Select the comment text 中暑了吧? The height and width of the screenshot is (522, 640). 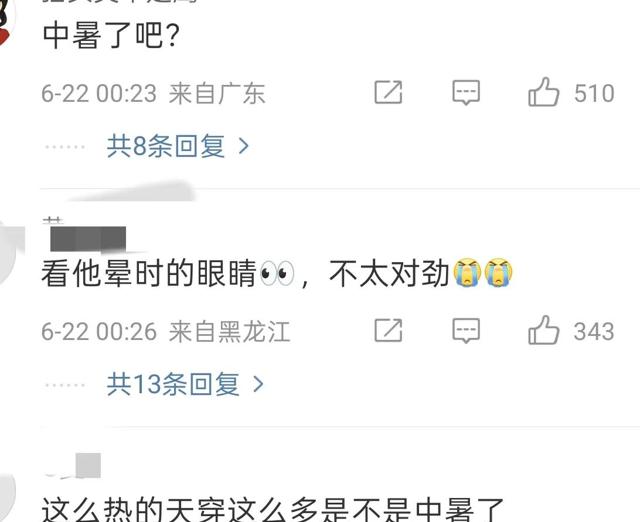[111, 36]
